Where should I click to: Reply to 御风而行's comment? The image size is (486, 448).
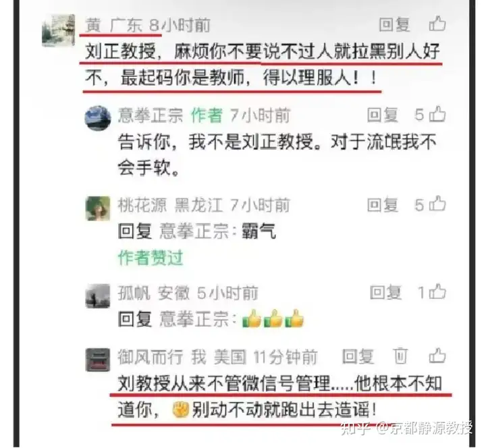[358, 356]
